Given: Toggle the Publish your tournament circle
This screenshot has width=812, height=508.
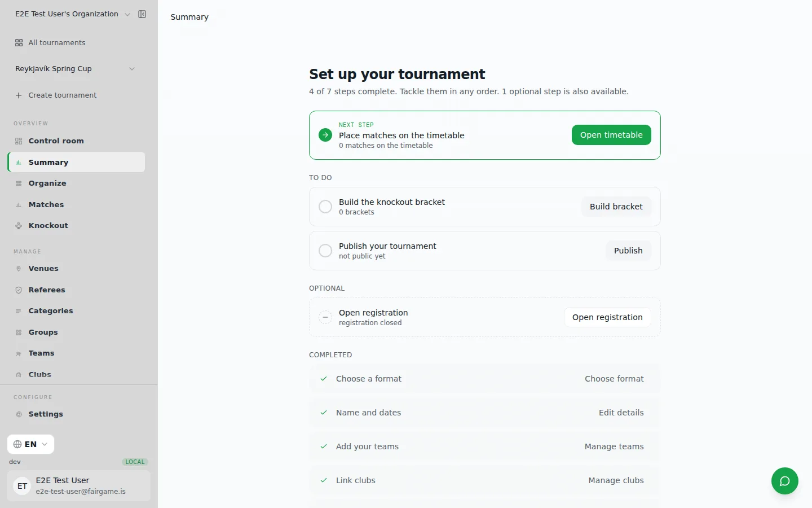Looking at the screenshot, I should tap(325, 251).
